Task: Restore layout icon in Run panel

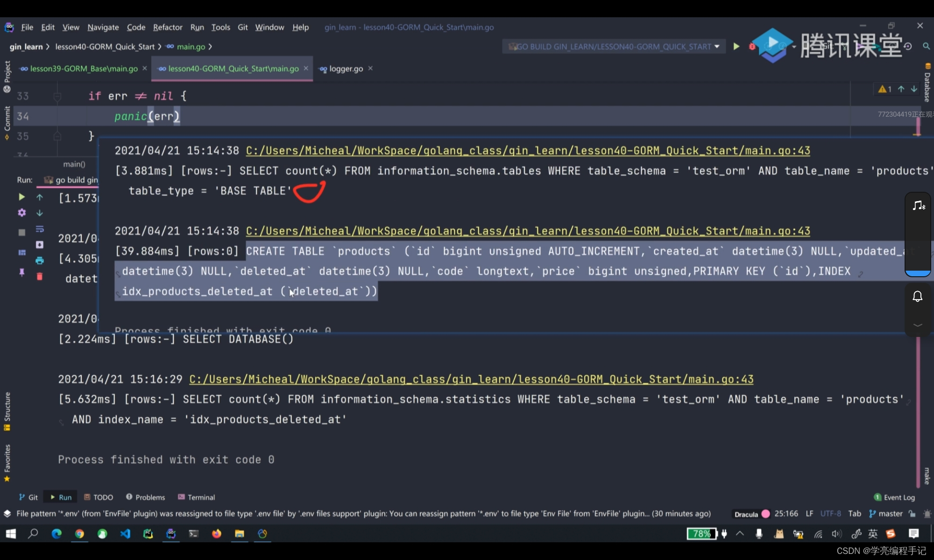Action: [21, 252]
